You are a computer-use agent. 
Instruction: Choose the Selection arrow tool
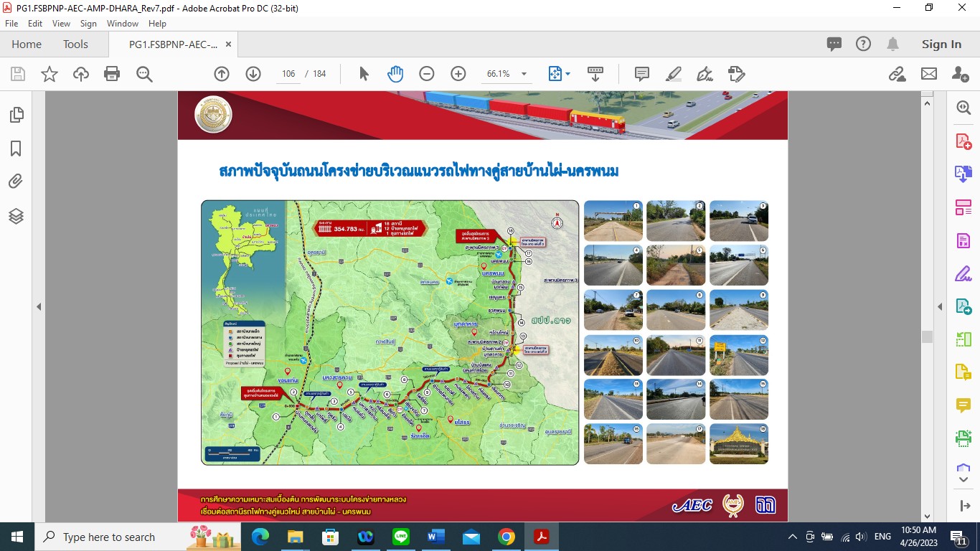pos(364,74)
